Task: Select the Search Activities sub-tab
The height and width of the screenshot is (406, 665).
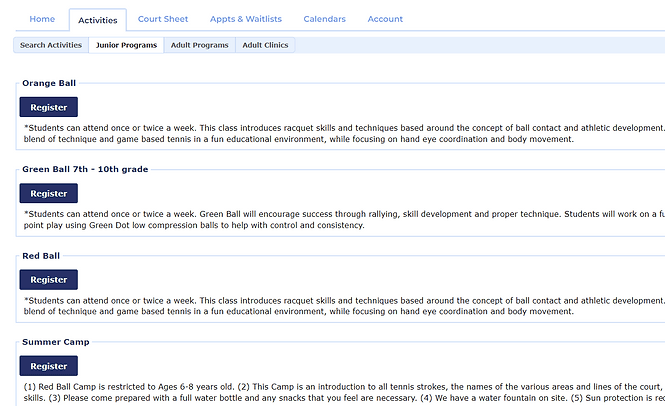Action: point(51,45)
